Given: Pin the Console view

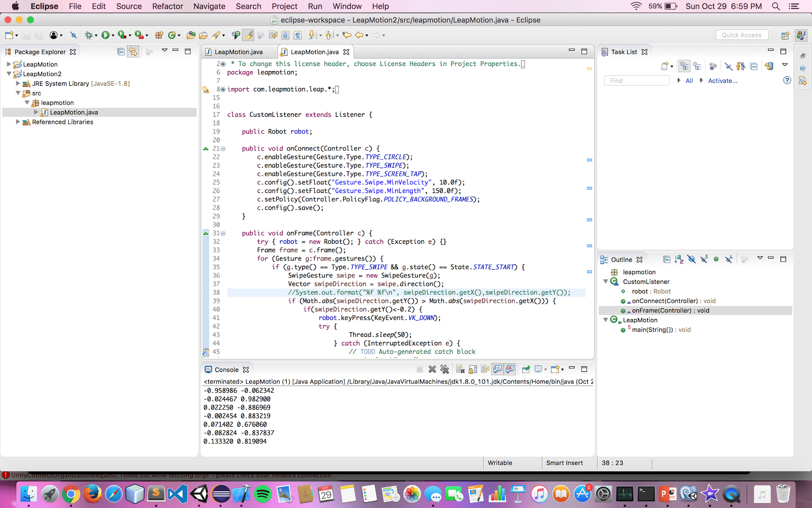Looking at the screenshot, I should click(x=526, y=369).
